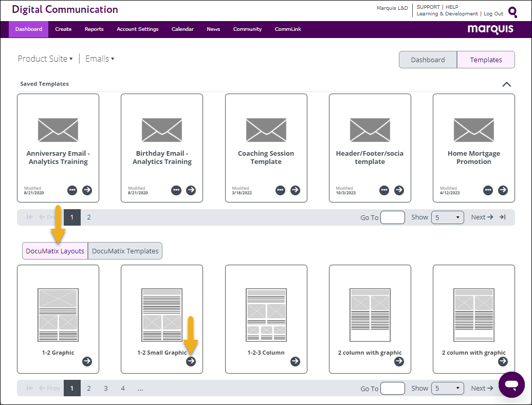Viewport: 532px width, 405px height.
Task: Click the Log Out link
Action: coord(493,13)
